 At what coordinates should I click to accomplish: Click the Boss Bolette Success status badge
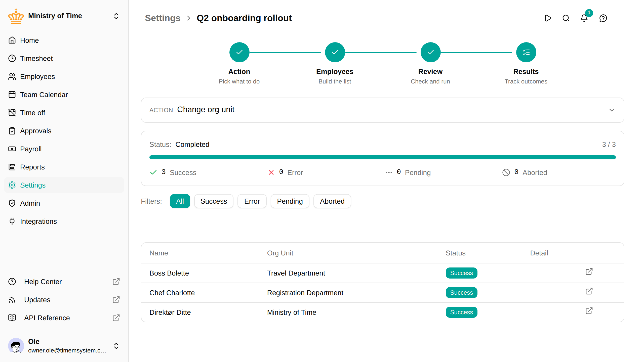click(461, 273)
